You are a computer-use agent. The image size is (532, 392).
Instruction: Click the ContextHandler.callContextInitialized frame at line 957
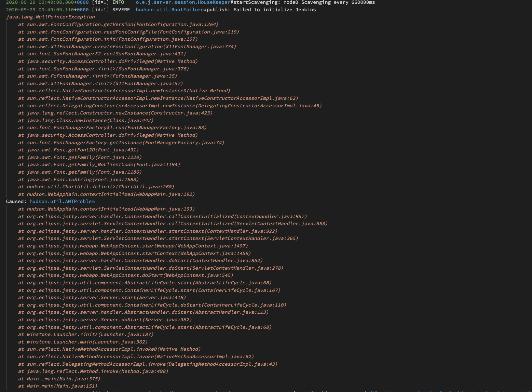[x=163, y=216]
